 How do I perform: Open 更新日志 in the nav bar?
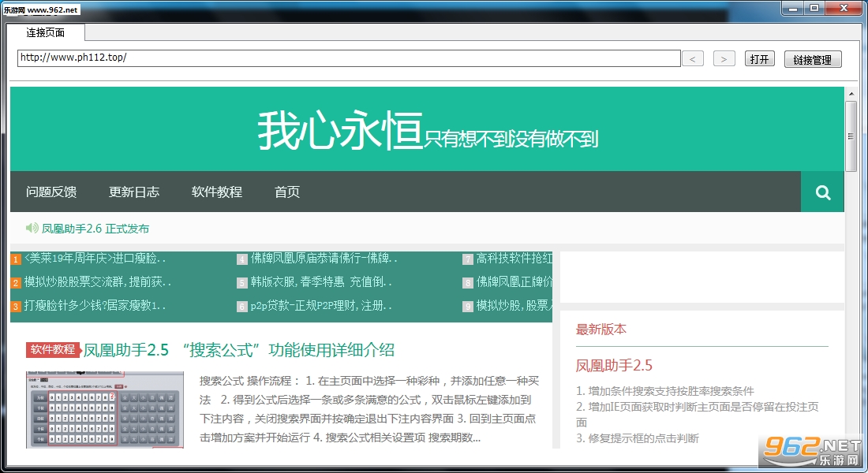pos(134,192)
